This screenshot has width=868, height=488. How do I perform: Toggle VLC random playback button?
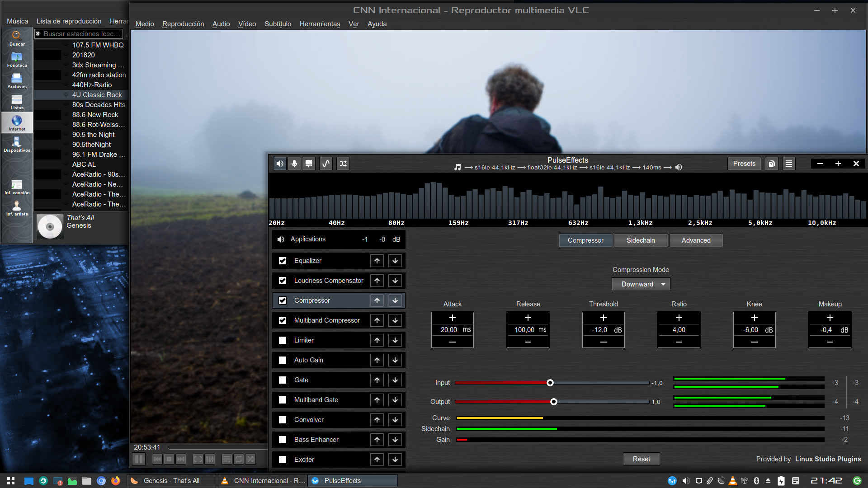(x=250, y=459)
